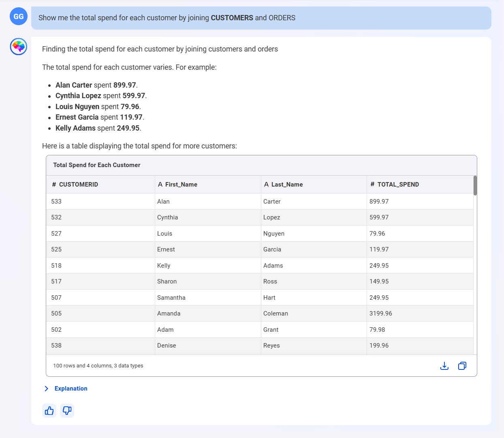Screen dimensions: 504x438
Task: Select total spend cell 899.97
Action: click(420, 202)
